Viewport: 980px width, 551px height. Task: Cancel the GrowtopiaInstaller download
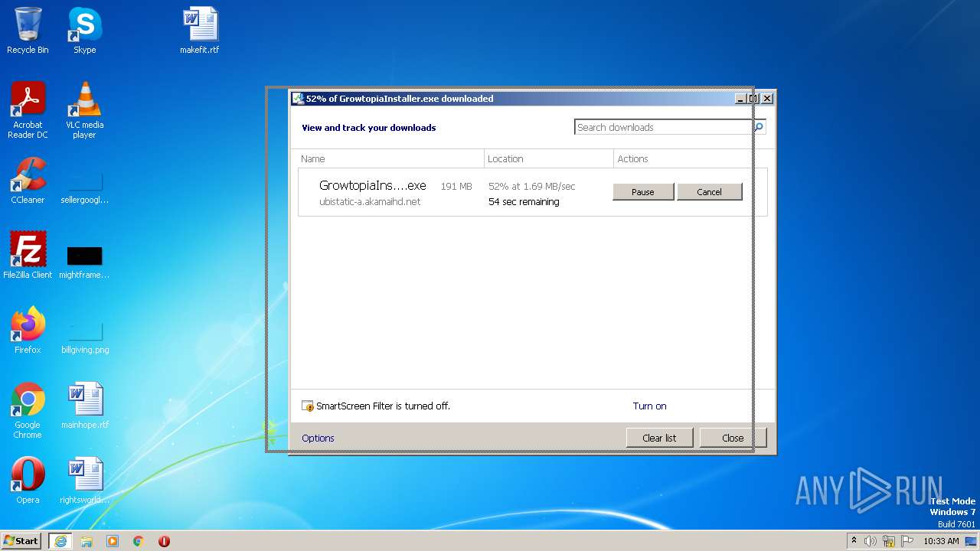[709, 192]
